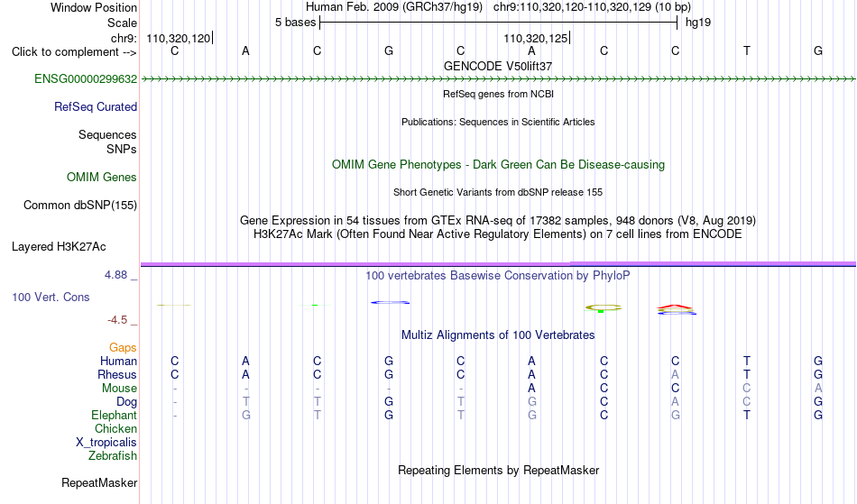Click the GTEx Gene Expression title line
The image size is (857, 504).
498,221
